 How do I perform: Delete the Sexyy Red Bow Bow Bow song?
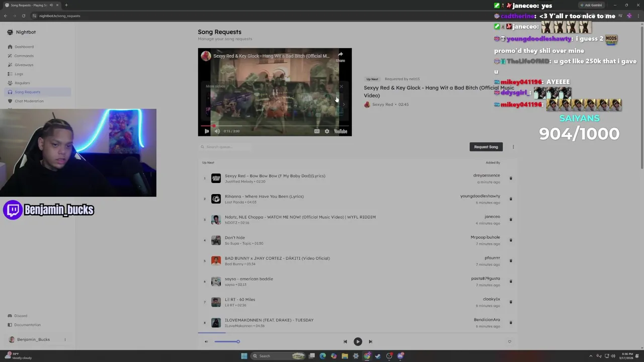pos(511,178)
